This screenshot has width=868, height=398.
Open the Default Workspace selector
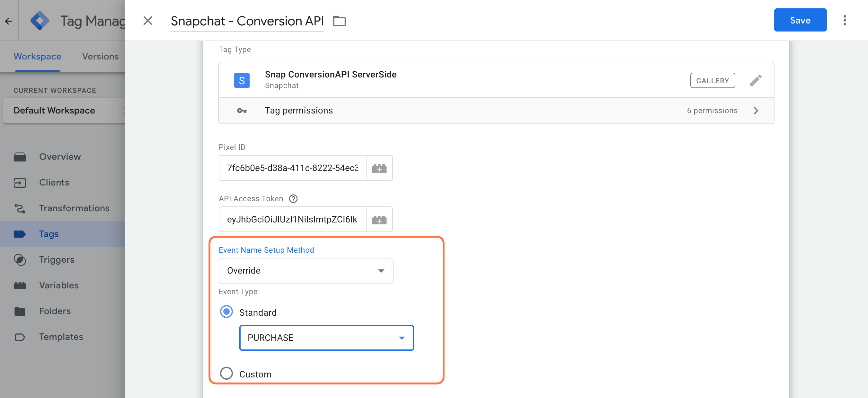click(x=64, y=111)
